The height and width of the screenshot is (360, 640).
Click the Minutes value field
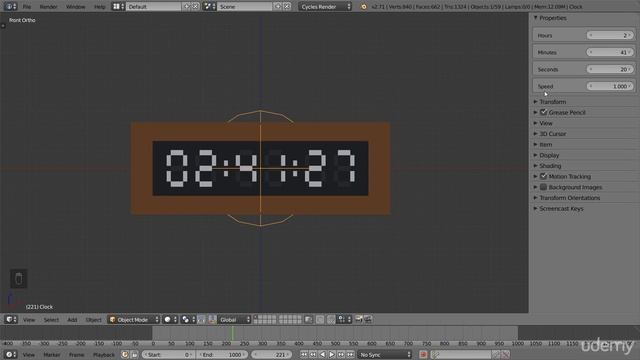pyautogui.click(x=610, y=52)
